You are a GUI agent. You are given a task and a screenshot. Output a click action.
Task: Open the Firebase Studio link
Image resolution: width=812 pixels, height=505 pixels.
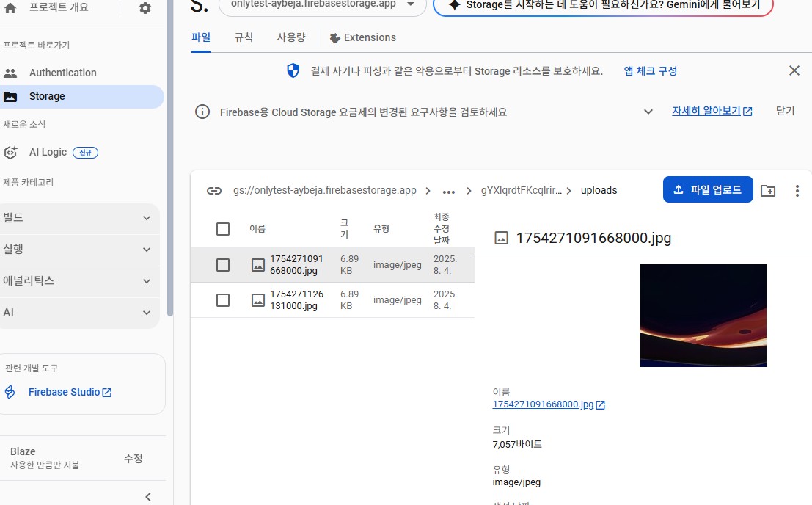point(70,392)
